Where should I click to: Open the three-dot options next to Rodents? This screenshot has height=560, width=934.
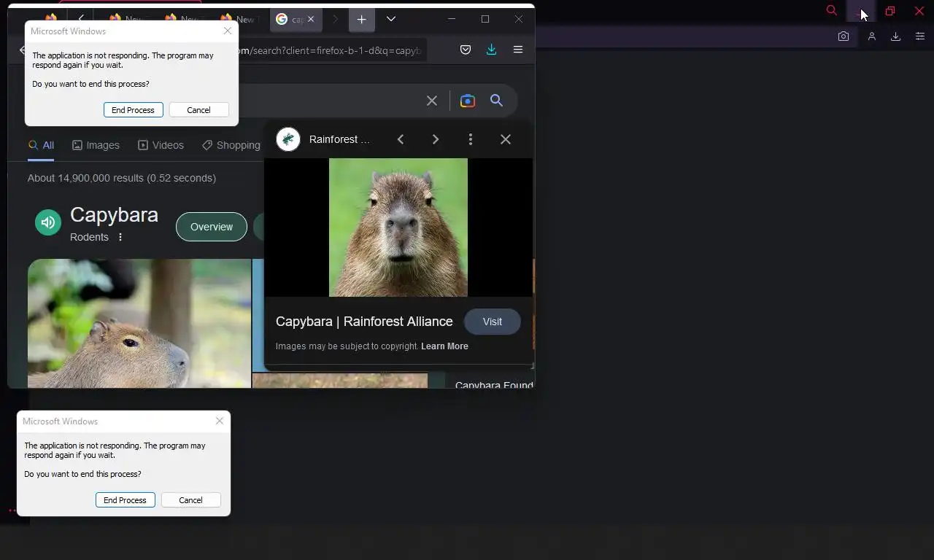(x=120, y=237)
